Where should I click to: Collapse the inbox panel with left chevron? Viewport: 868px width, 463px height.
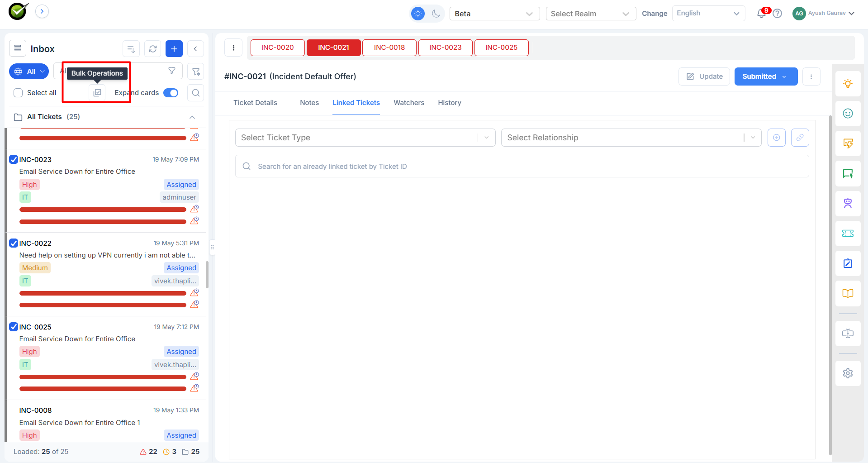195,49
